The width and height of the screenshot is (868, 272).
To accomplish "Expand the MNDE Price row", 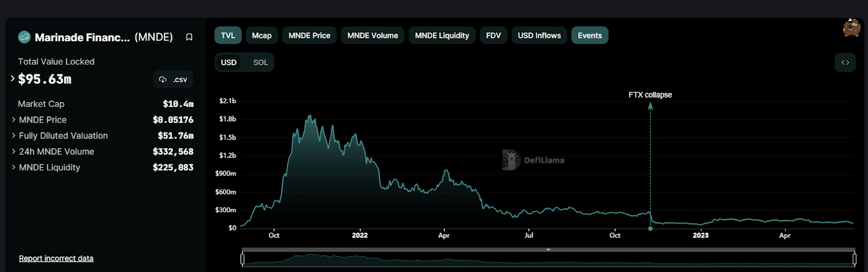I will (14, 119).
